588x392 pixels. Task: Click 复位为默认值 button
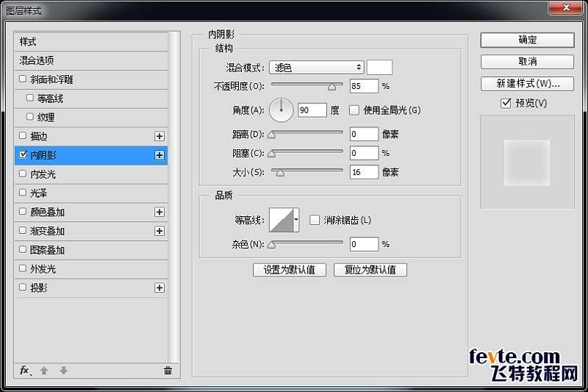click(x=370, y=270)
